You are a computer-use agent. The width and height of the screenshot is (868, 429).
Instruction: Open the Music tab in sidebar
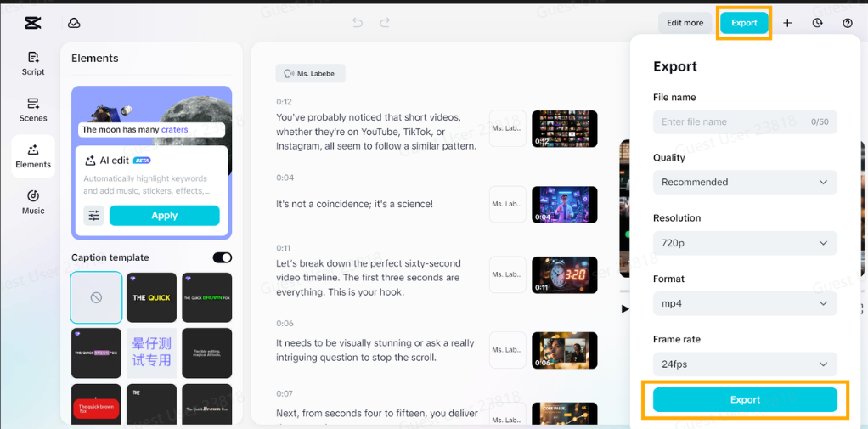coord(33,202)
